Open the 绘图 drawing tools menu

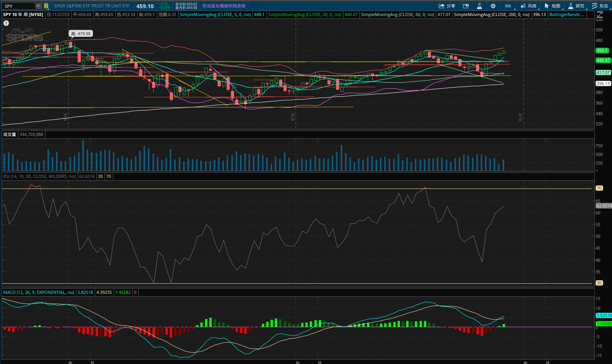click(553, 6)
